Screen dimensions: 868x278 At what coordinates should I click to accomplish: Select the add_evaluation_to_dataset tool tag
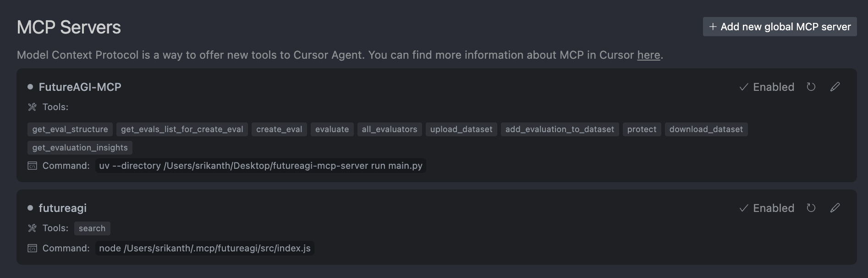560,129
